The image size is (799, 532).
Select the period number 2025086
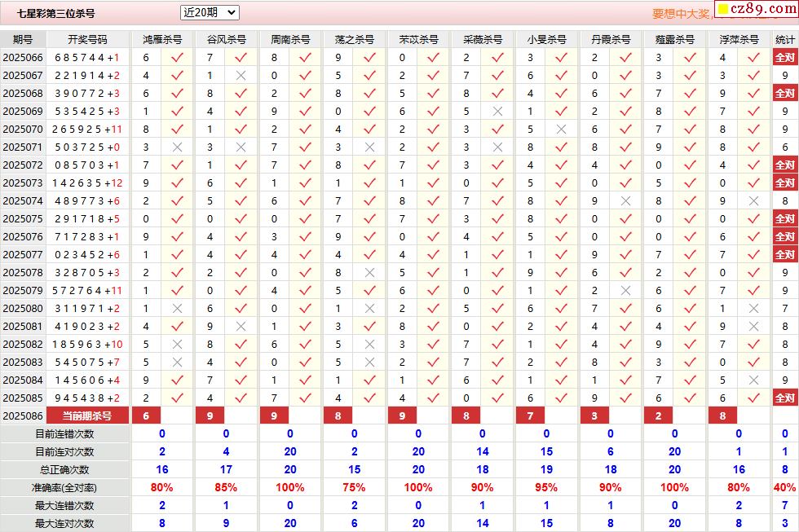coord(23,416)
